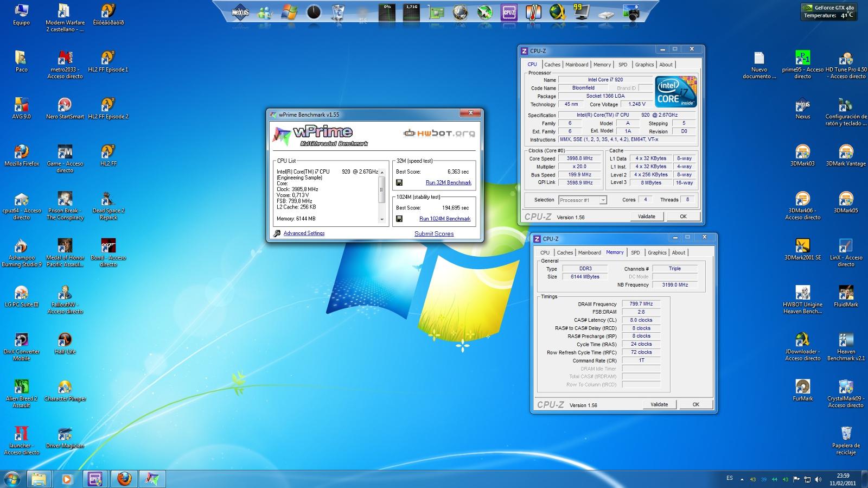This screenshot has height=488, width=868.
Task: Open the thermometer icon in the dock
Action: point(533,12)
